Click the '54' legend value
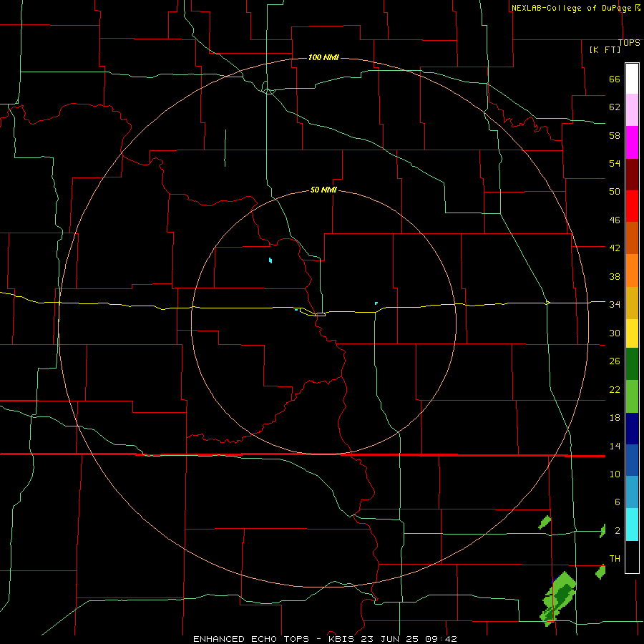This screenshot has height=644, width=644. 615,163
